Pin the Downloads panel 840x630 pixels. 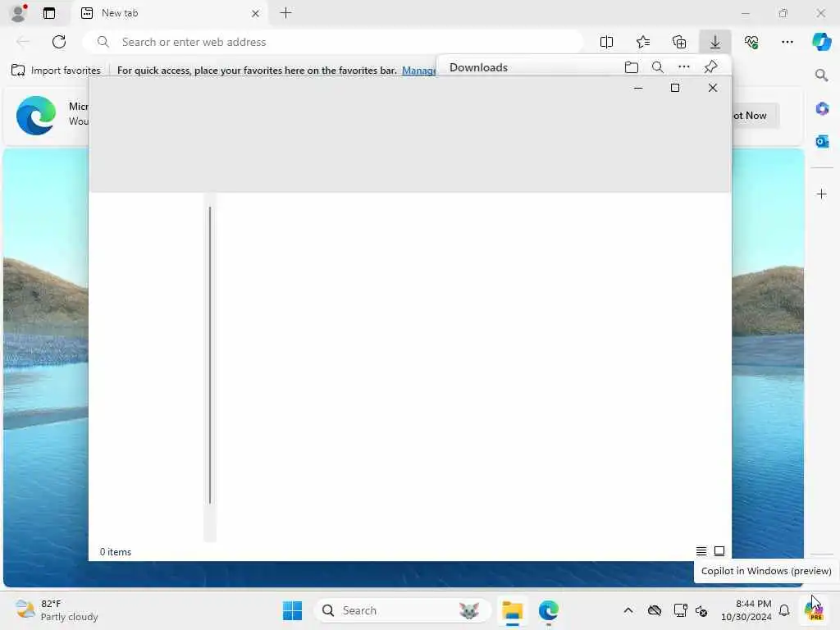[x=711, y=67]
